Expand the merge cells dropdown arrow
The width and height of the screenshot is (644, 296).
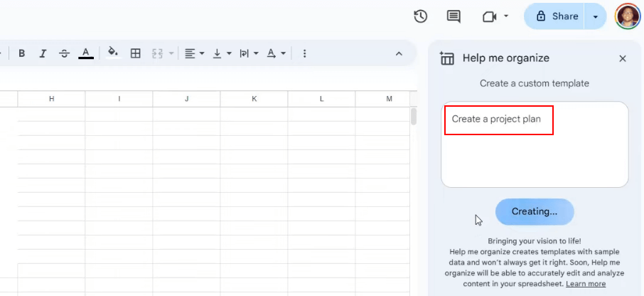click(x=171, y=53)
